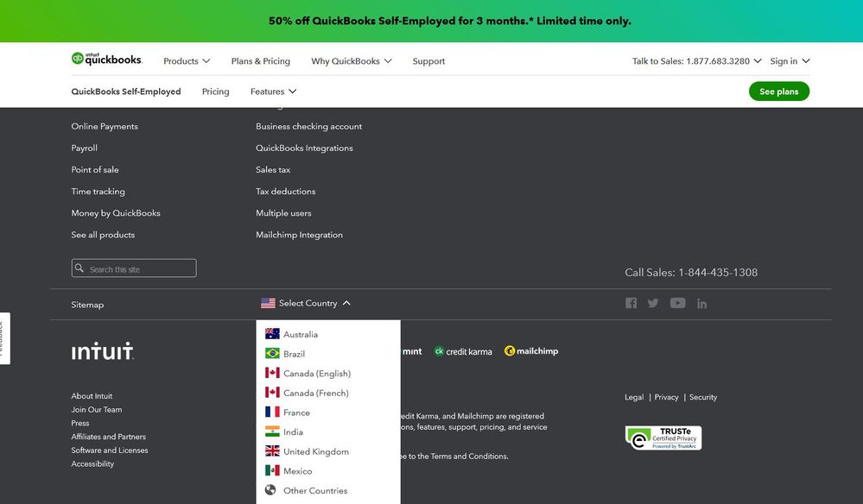Open the Tax deductions link
Viewport: 863px width, 504px height.
286,192
